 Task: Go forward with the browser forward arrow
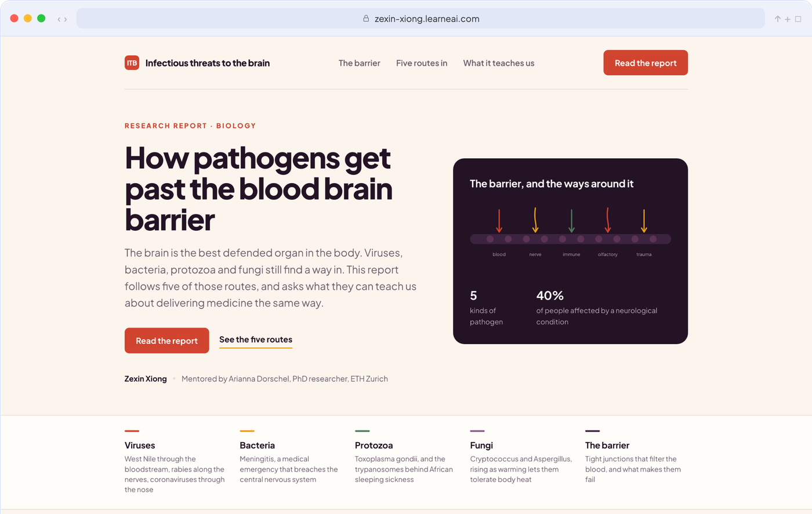(x=66, y=19)
